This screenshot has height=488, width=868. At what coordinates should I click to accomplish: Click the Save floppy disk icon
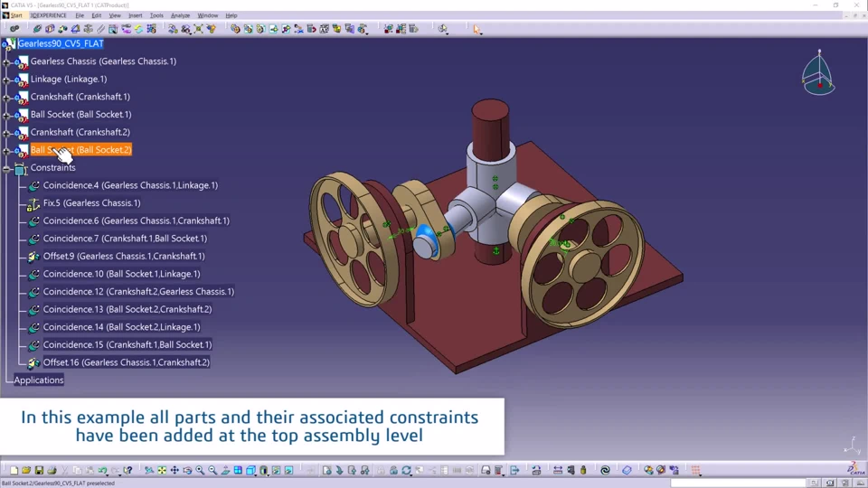(39, 470)
